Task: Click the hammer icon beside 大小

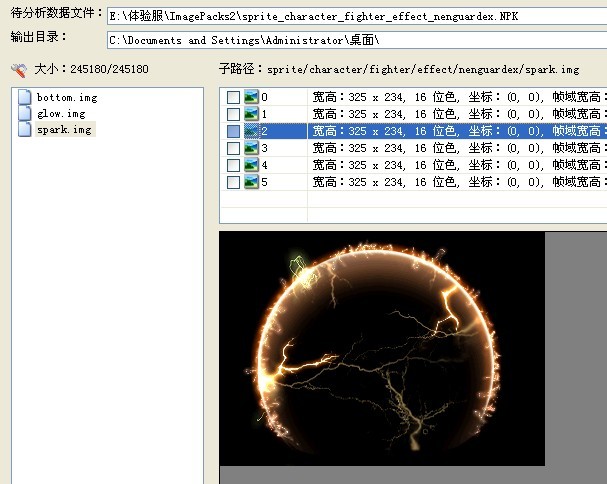Action: [19, 70]
